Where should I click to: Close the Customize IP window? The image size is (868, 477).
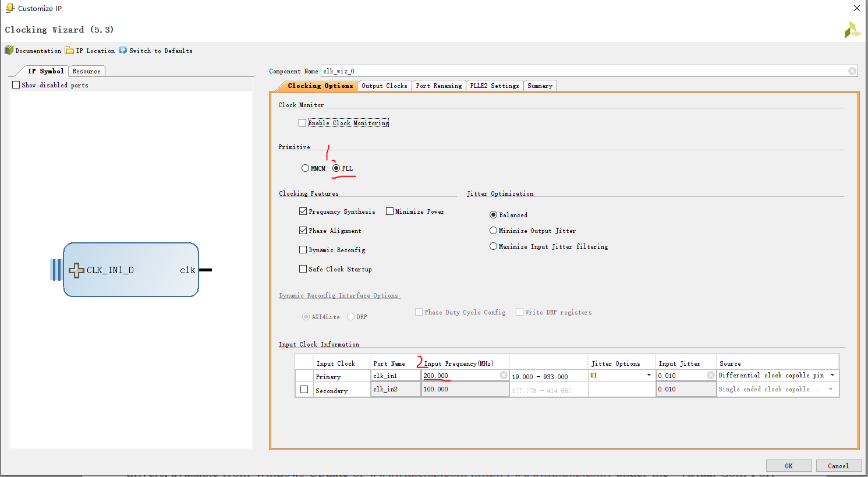click(857, 8)
